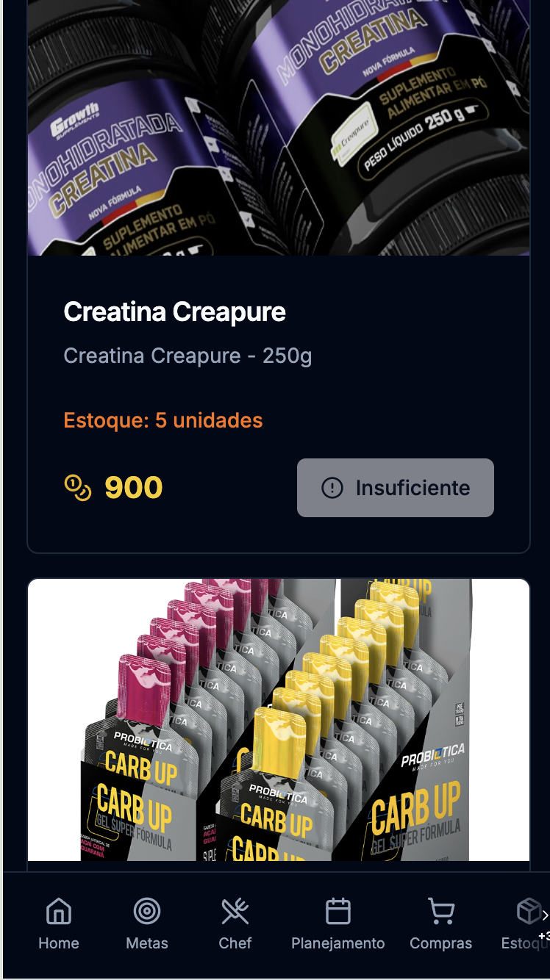Open the Creatina Creapure product title
The image size is (550, 980).
tap(175, 312)
